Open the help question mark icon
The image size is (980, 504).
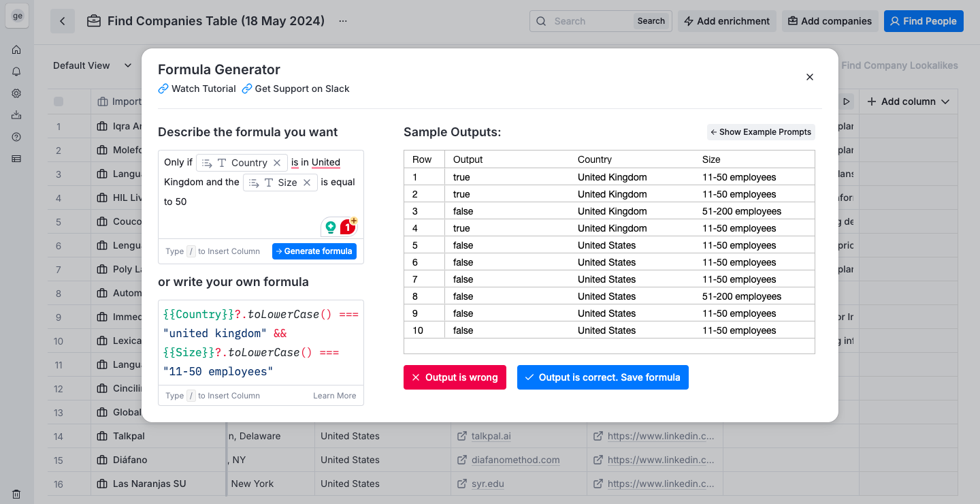(x=16, y=137)
